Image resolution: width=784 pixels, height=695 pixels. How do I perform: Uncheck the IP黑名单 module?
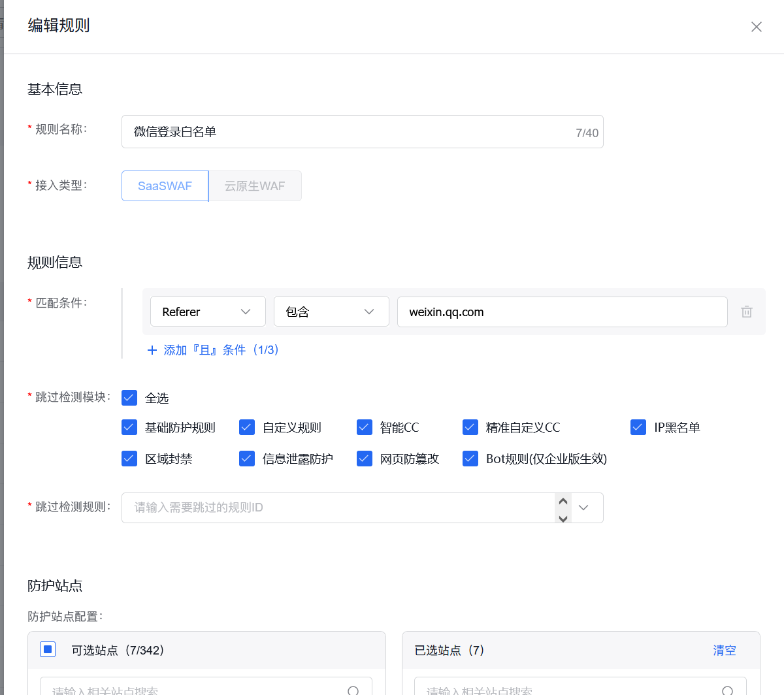tap(638, 427)
